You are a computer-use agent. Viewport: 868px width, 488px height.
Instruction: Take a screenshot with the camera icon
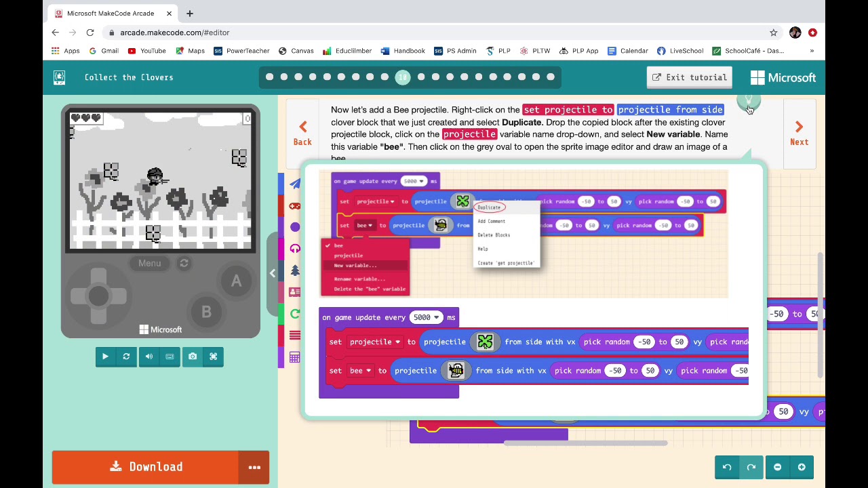[x=193, y=357]
